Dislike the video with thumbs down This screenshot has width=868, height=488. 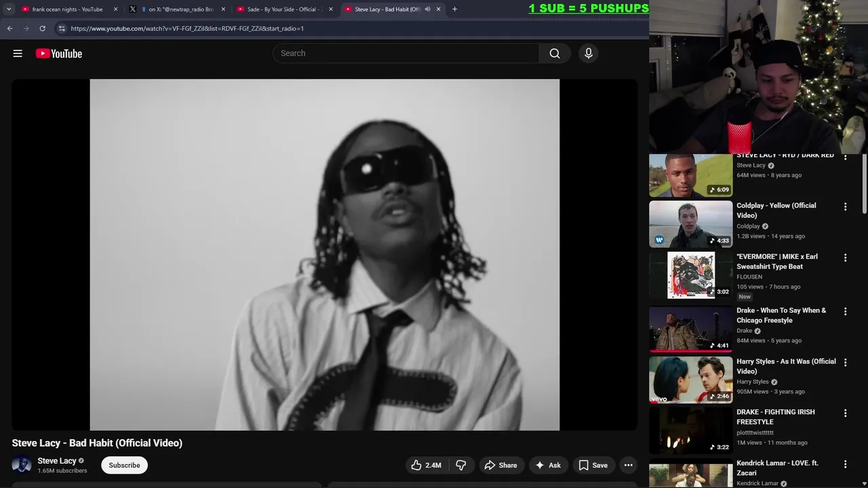461,465
